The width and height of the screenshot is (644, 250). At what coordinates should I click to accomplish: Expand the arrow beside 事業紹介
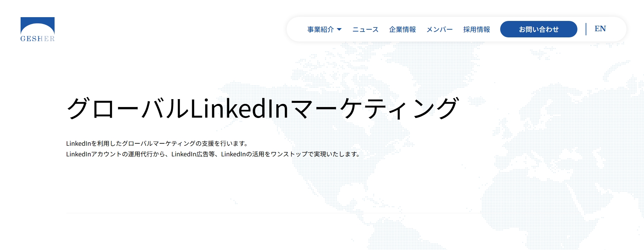point(339,29)
